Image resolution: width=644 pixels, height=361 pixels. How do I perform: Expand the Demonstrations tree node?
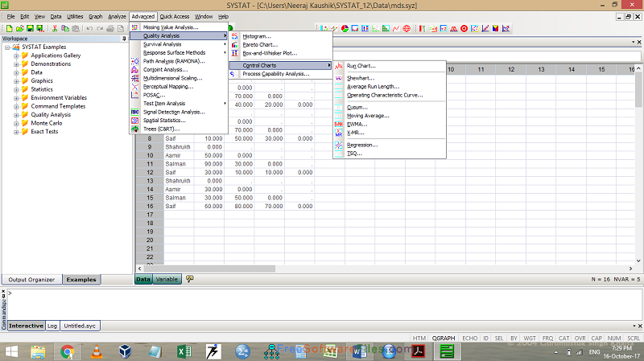click(x=16, y=64)
